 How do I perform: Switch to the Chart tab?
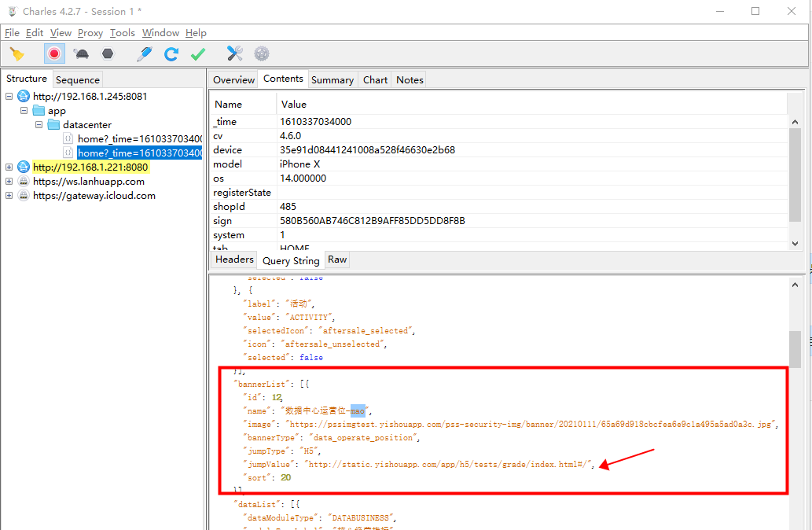click(x=375, y=79)
